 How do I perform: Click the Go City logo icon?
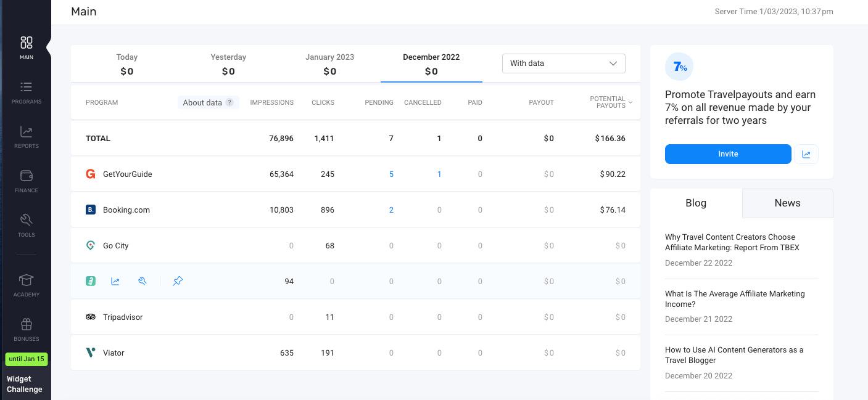[x=91, y=246]
